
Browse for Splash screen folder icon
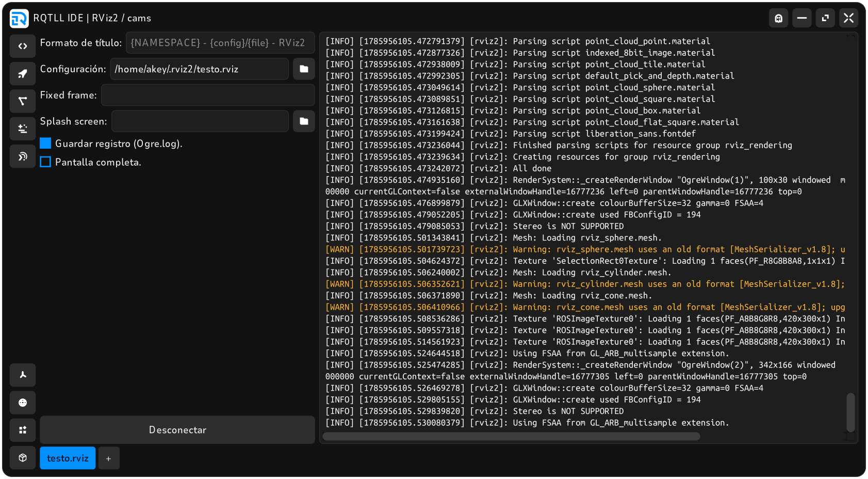click(304, 121)
